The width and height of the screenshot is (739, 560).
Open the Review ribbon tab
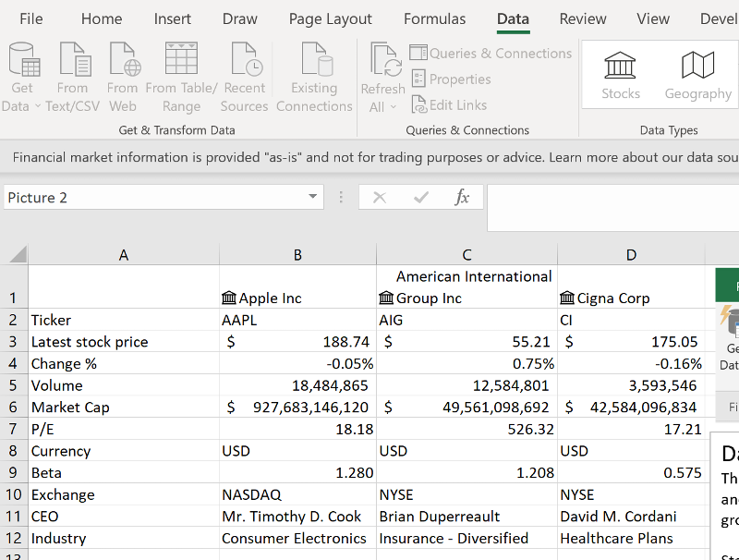coord(583,18)
